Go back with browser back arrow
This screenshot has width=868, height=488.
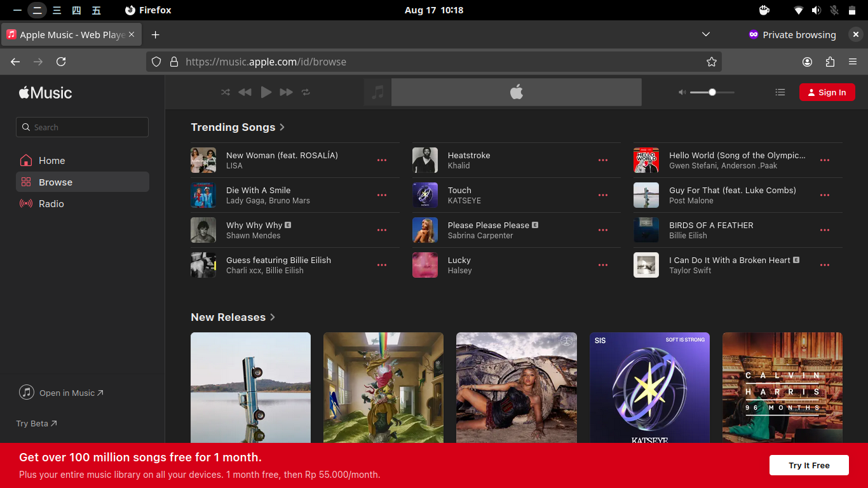[15, 62]
